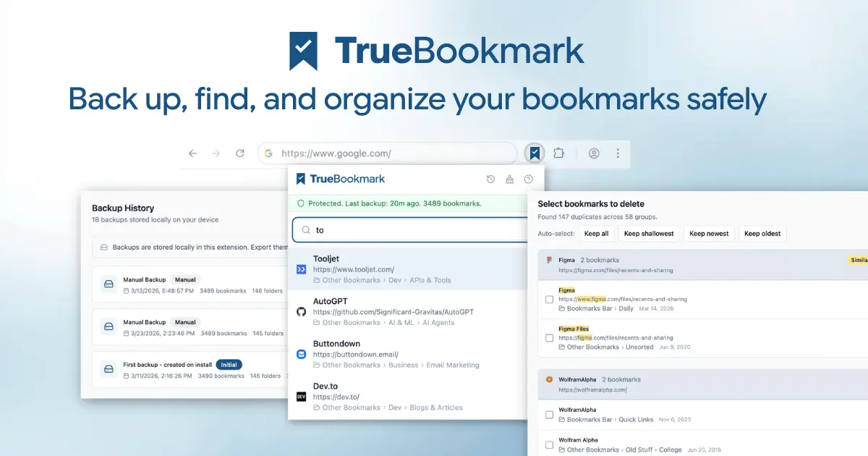Click drive icon of First backup entry

pyautogui.click(x=109, y=370)
